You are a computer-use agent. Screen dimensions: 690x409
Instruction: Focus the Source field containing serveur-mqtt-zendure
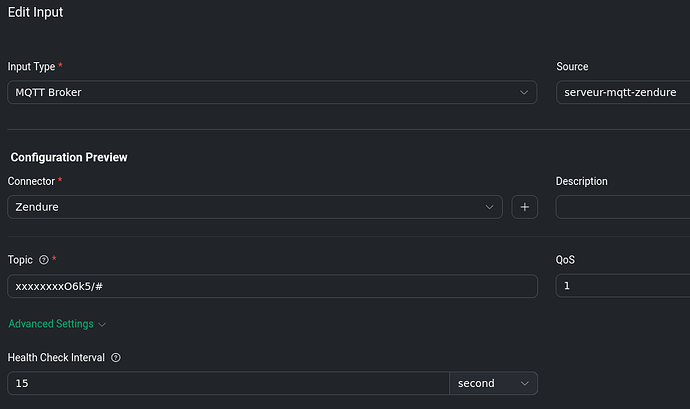[x=622, y=93]
